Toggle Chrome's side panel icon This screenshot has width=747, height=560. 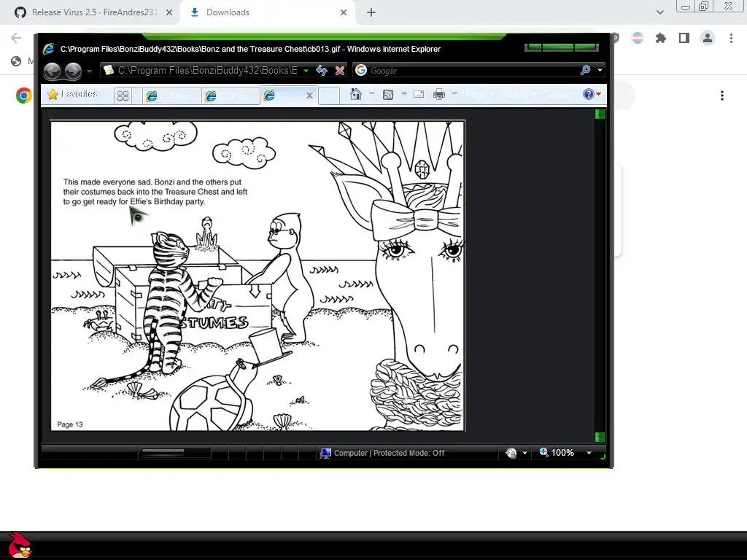[x=684, y=38]
